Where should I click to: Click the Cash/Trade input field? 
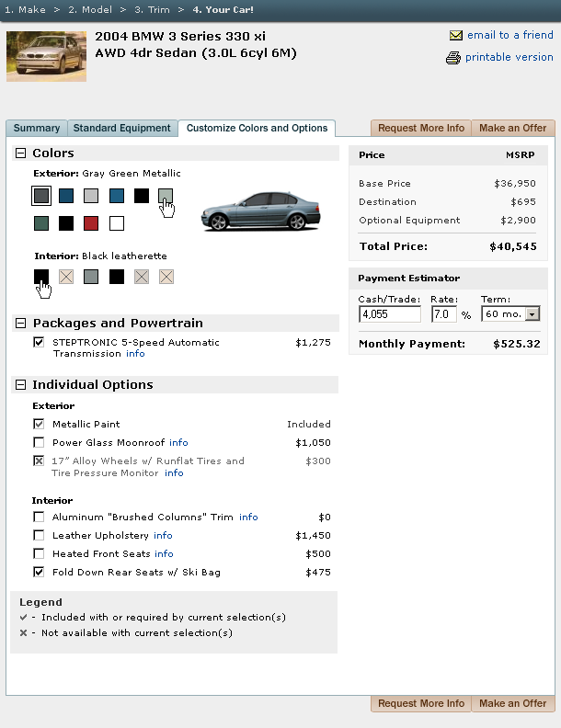point(390,314)
